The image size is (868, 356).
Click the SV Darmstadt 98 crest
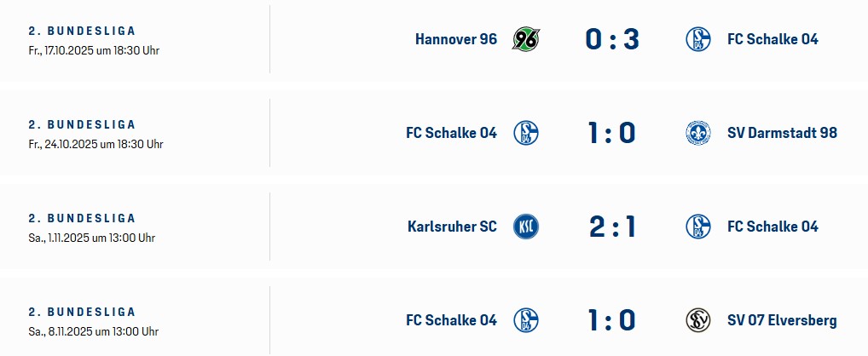[x=698, y=133]
